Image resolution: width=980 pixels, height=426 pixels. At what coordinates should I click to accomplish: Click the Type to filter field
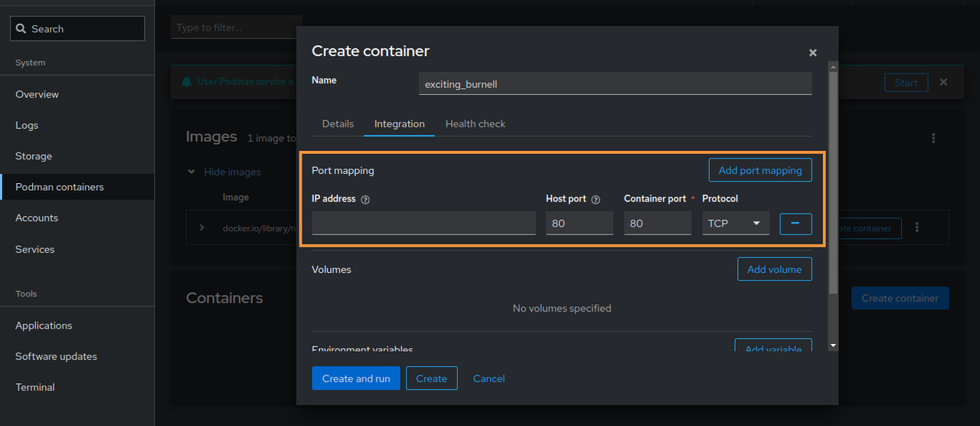237,28
